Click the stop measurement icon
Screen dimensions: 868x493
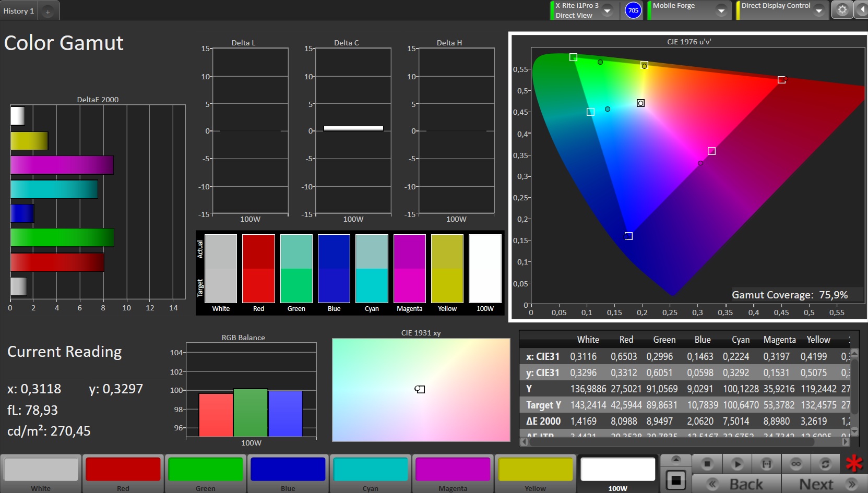coord(707,463)
